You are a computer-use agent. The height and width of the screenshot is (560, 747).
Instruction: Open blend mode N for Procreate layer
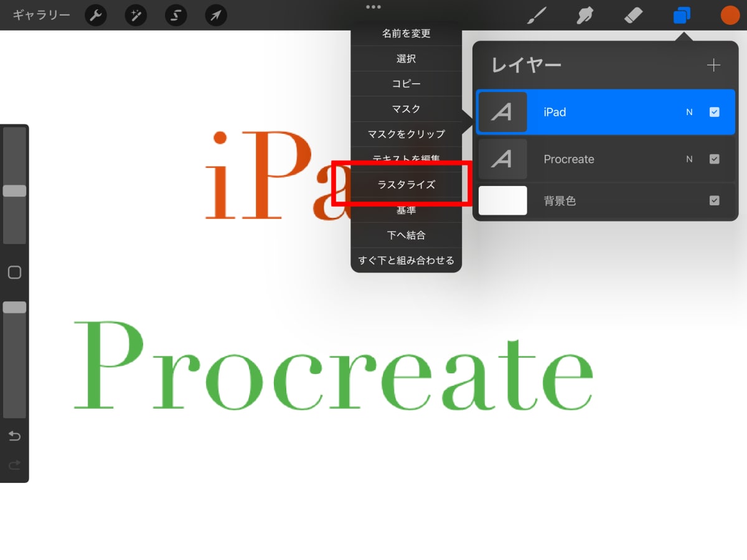click(x=689, y=159)
